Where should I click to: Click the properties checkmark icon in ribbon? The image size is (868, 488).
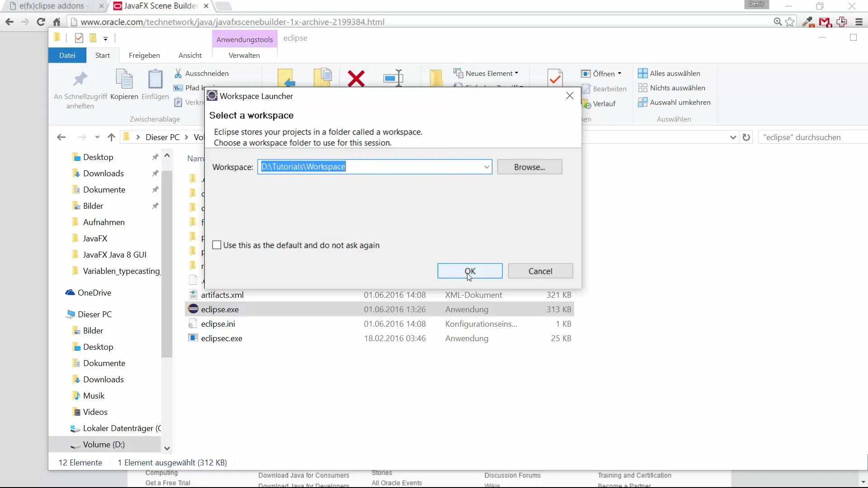coord(555,78)
